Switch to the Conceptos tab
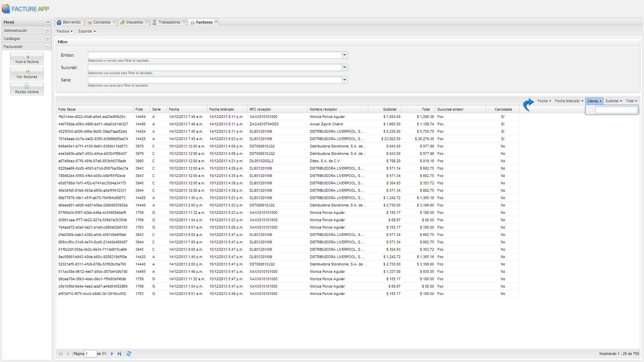The width and height of the screenshot is (644, 362). pyautogui.click(x=101, y=22)
